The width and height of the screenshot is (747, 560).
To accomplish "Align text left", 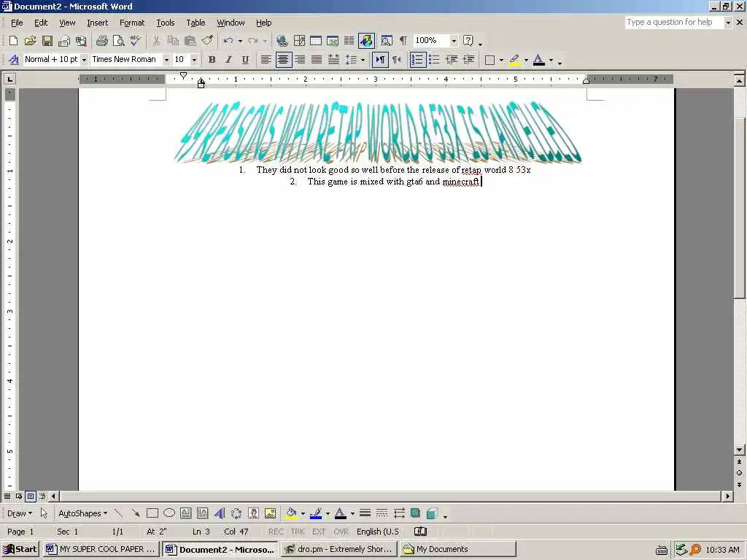I will (266, 60).
